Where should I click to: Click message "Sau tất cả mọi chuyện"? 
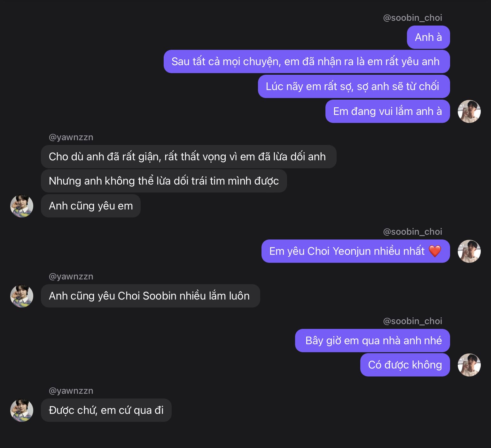click(x=307, y=62)
